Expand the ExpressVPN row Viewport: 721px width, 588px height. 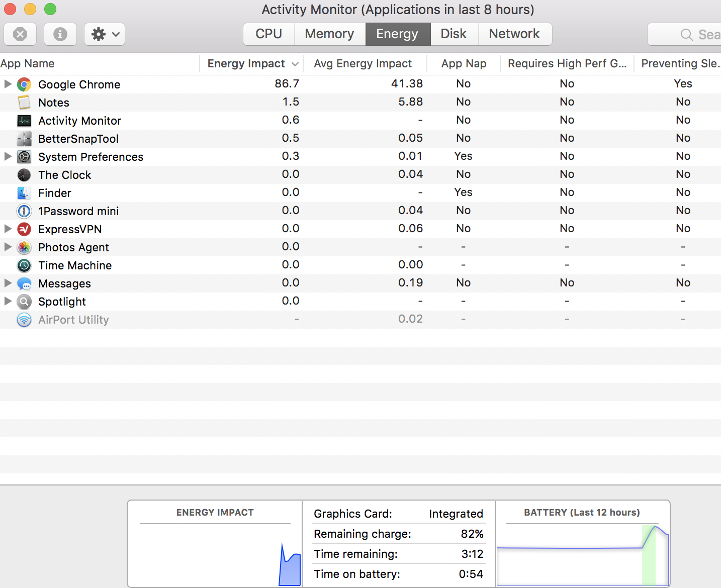tap(8, 229)
